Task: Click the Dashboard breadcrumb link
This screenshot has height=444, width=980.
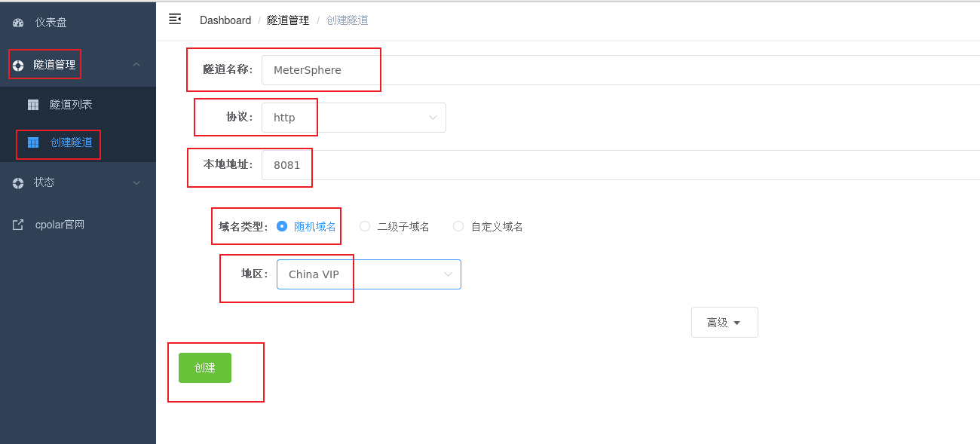Action: 225,20
